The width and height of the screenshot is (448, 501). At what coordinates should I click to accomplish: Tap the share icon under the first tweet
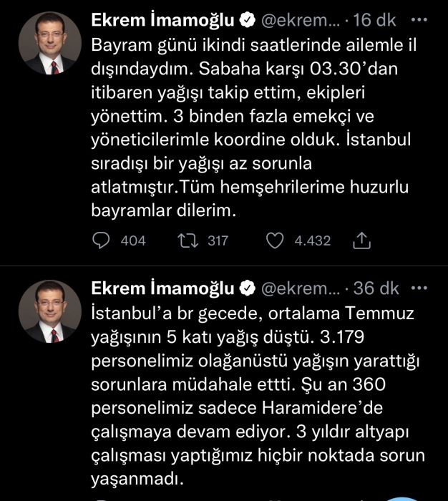362,241
